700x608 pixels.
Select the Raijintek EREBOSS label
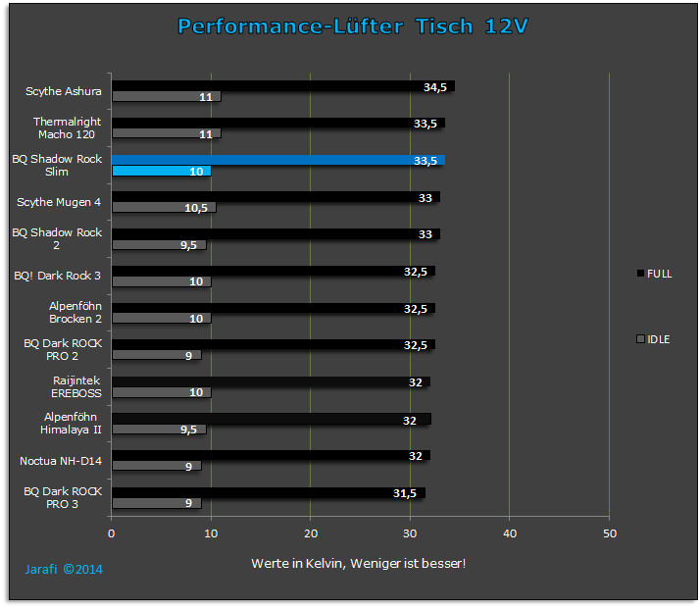(x=76, y=386)
